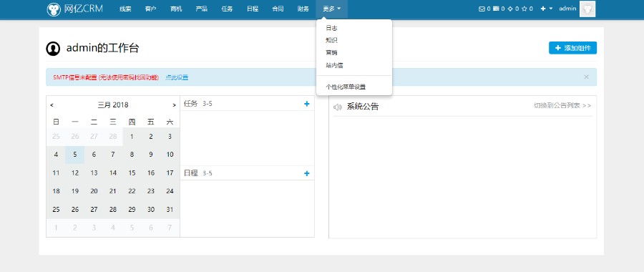Click the 三月 2018 calendar title

click(x=113, y=105)
